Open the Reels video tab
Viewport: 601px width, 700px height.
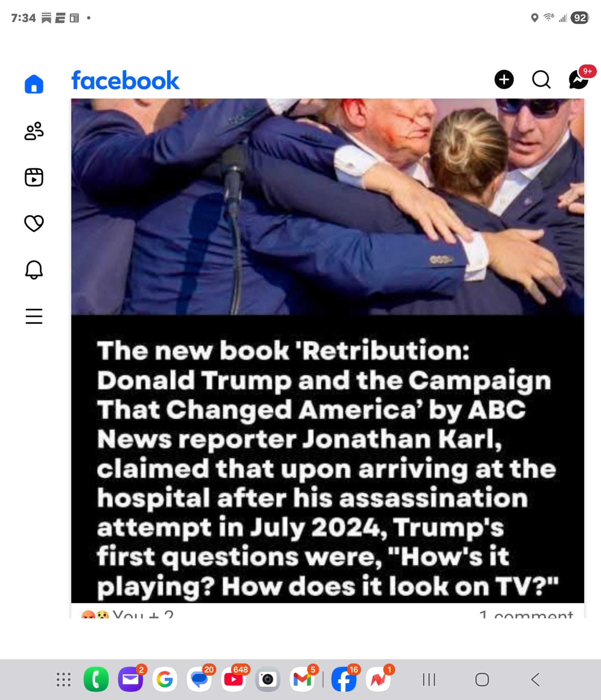click(34, 177)
